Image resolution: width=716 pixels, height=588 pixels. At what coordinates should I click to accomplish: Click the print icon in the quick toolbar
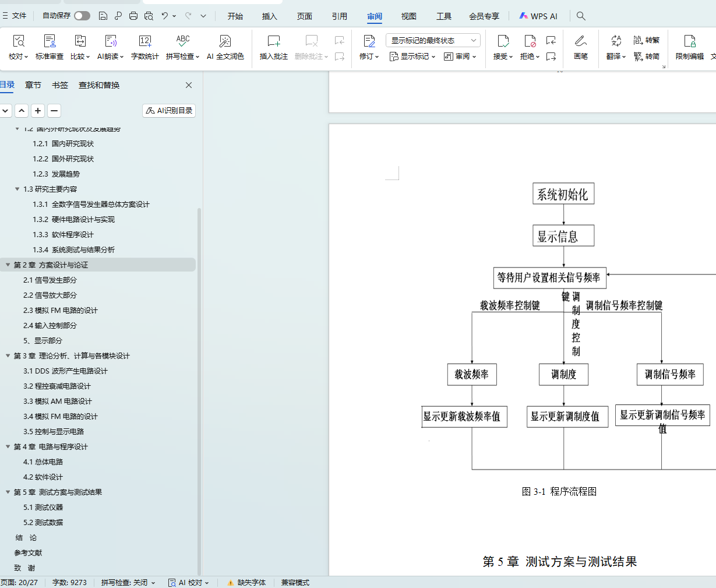[133, 16]
